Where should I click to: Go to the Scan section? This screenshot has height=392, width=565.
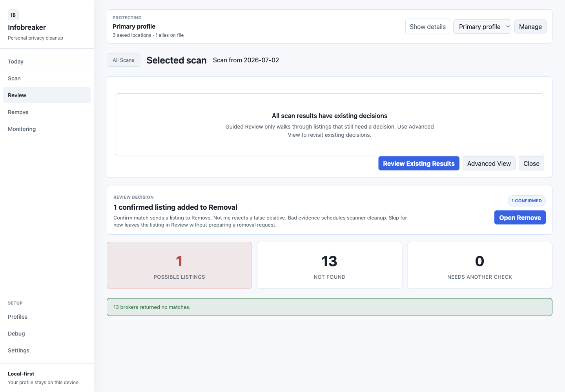tap(47, 78)
